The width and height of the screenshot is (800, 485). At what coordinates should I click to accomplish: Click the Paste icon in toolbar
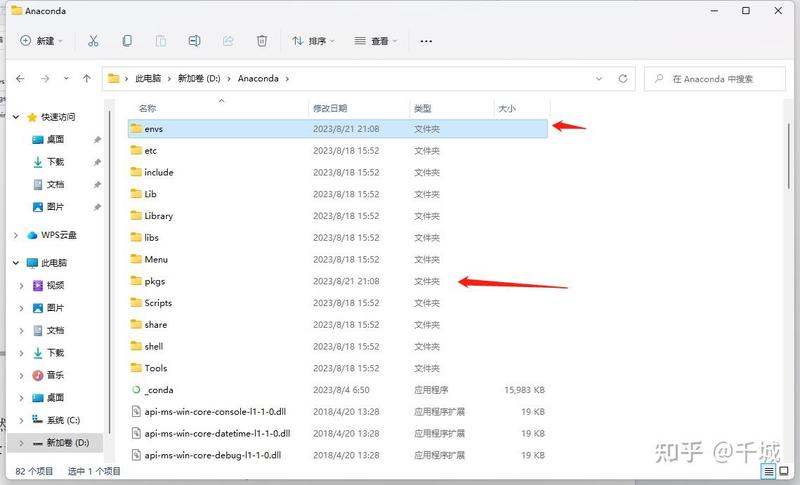tap(161, 41)
